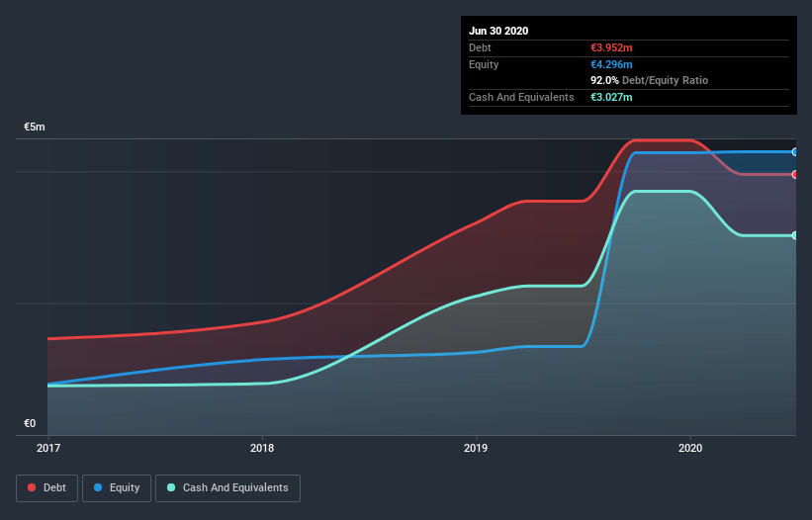Click the €0 y-axis label
This screenshot has height=520, width=812.
click(30, 423)
